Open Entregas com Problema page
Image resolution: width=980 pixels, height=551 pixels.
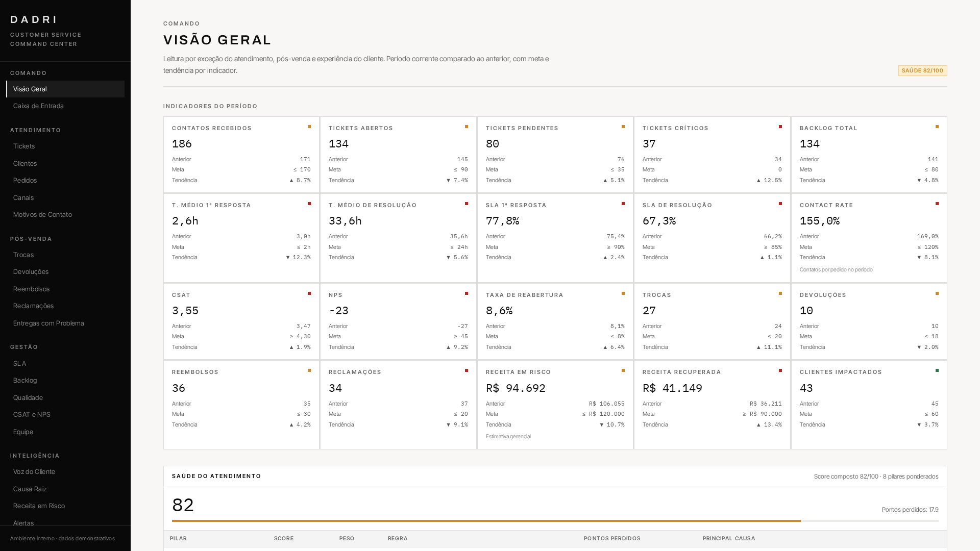65,323
